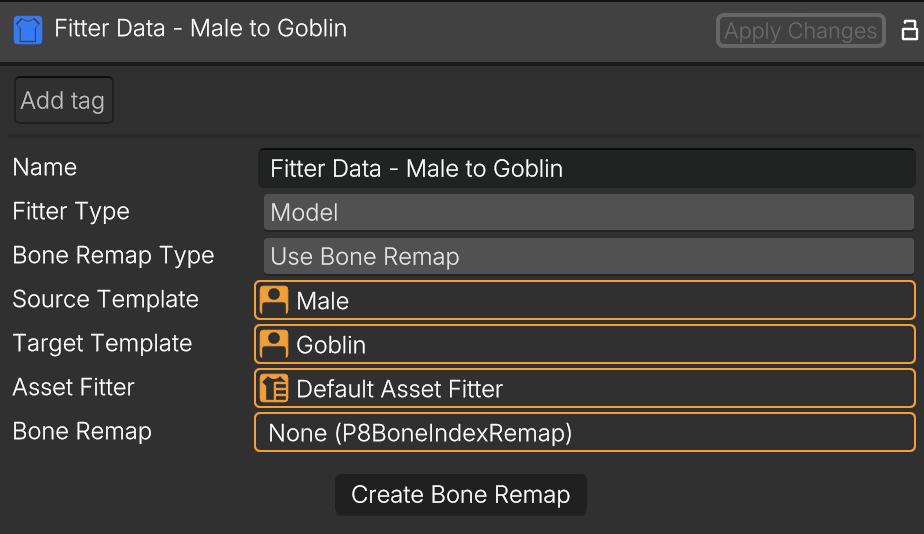
Task: Edit the Name text field
Action: (x=586, y=169)
